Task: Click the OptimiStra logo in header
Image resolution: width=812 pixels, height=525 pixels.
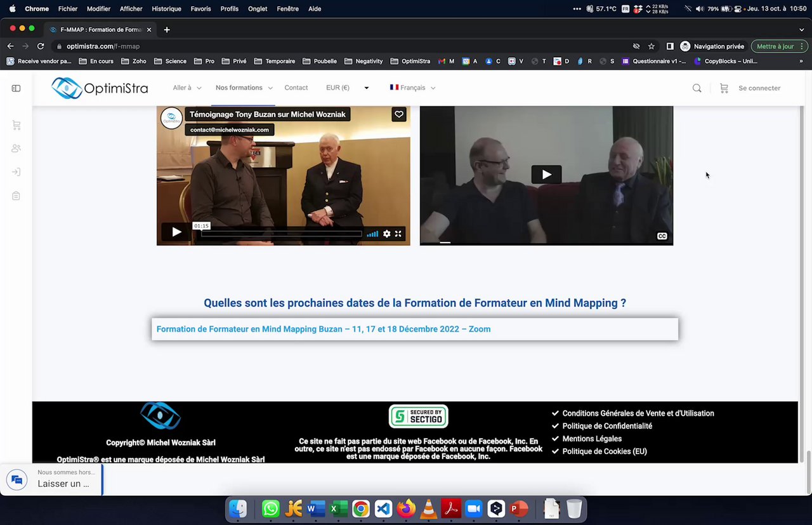Action: tap(100, 88)
